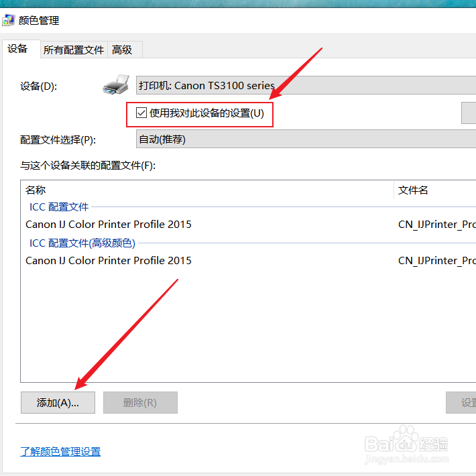Click the 删除(R) button
The width and height of the screenshot is (476, 476).
pos(140,402)
